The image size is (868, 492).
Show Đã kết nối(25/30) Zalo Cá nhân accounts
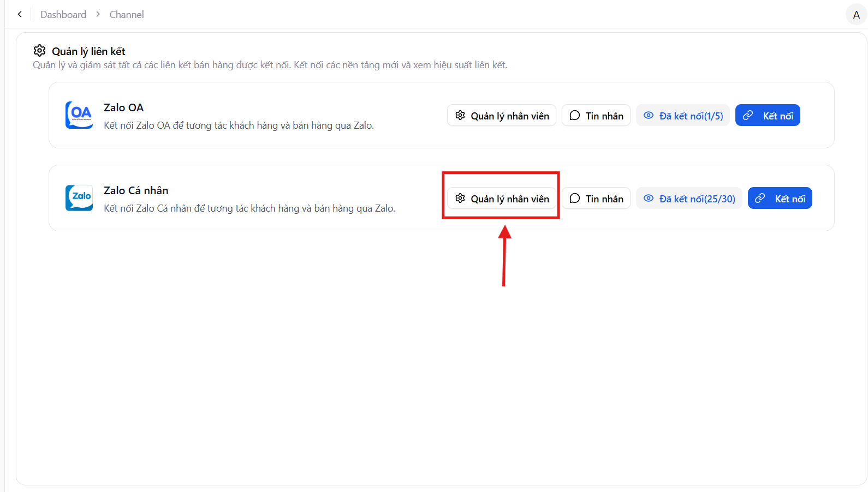pyautogui.click(x=689, y=199)
